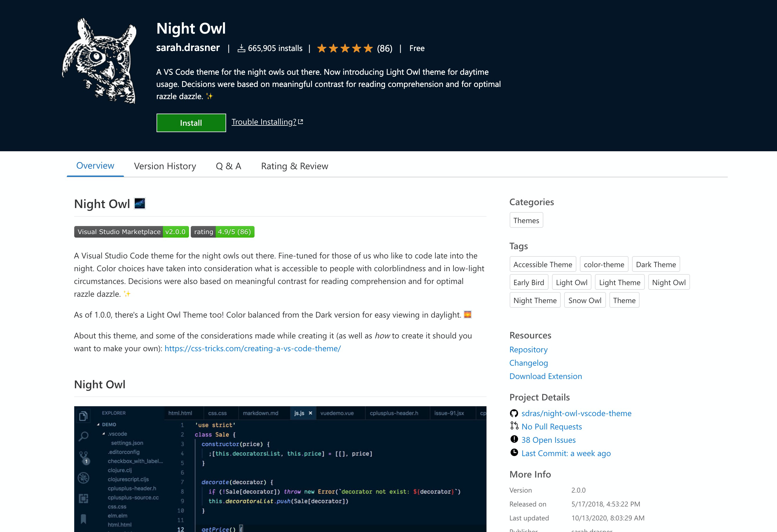Select the Night Owl tag
This screenshot has width=777, height=532.
pyautogui.click(x=669, y=283)
